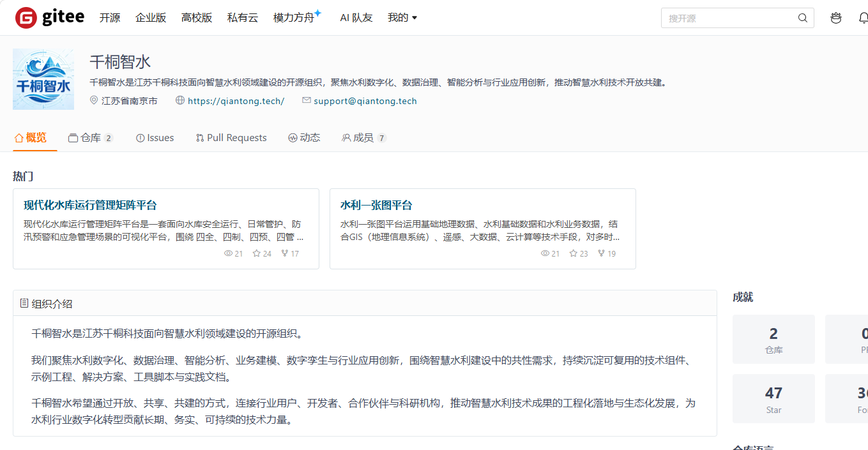Click the watch eye icon on 水利一张图平台 card
868x450 pixels.
tap(545, 253)
